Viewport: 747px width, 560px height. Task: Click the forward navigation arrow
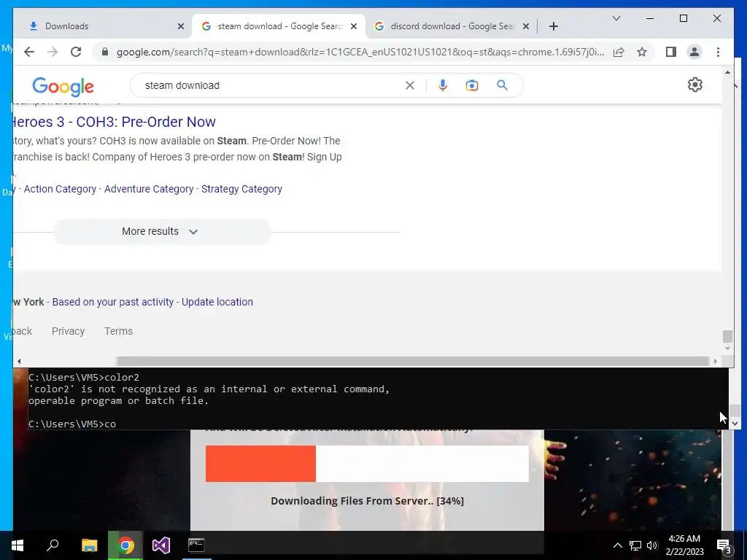[x=53, y=52]
